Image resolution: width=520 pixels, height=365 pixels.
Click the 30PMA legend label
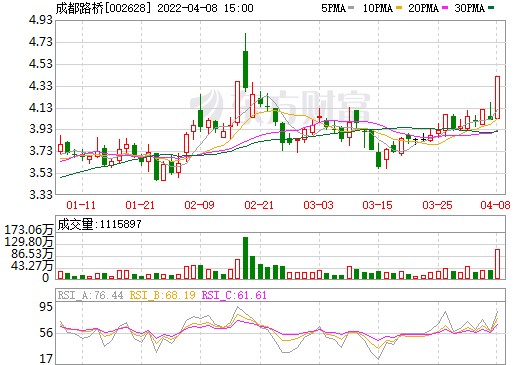470,8
